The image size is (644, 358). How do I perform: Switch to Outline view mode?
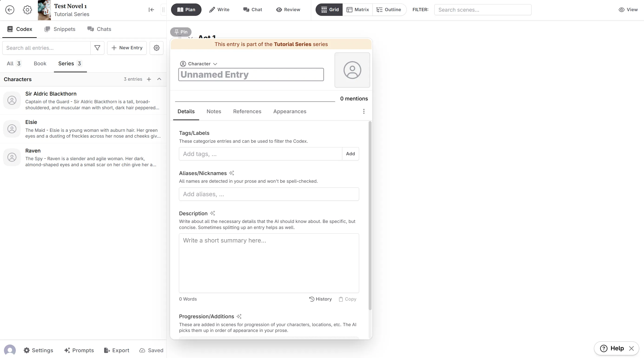(x=389, y=10)
